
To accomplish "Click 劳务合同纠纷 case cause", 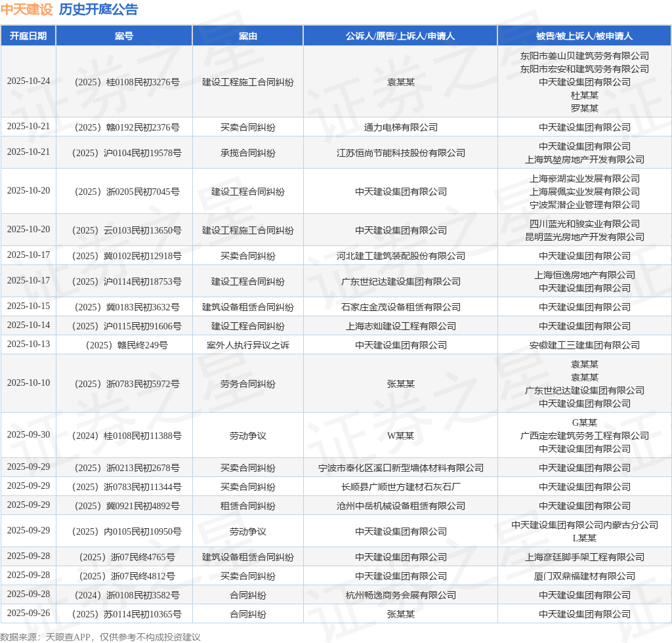I will point(247,384).
